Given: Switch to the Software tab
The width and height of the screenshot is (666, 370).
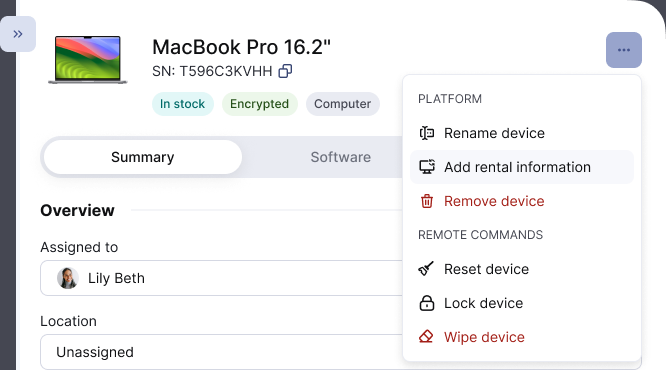Looking at the screenshot, I should point(341,157).
